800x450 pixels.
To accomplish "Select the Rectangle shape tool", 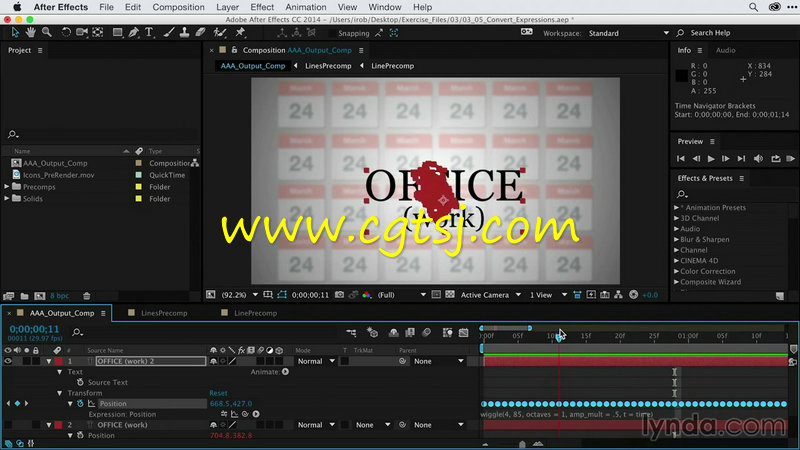I will [x=117, y=33].
